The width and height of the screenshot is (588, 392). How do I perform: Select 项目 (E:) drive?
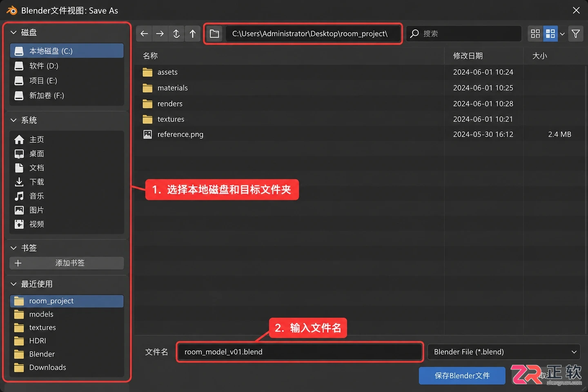click(x=67, y=80)
